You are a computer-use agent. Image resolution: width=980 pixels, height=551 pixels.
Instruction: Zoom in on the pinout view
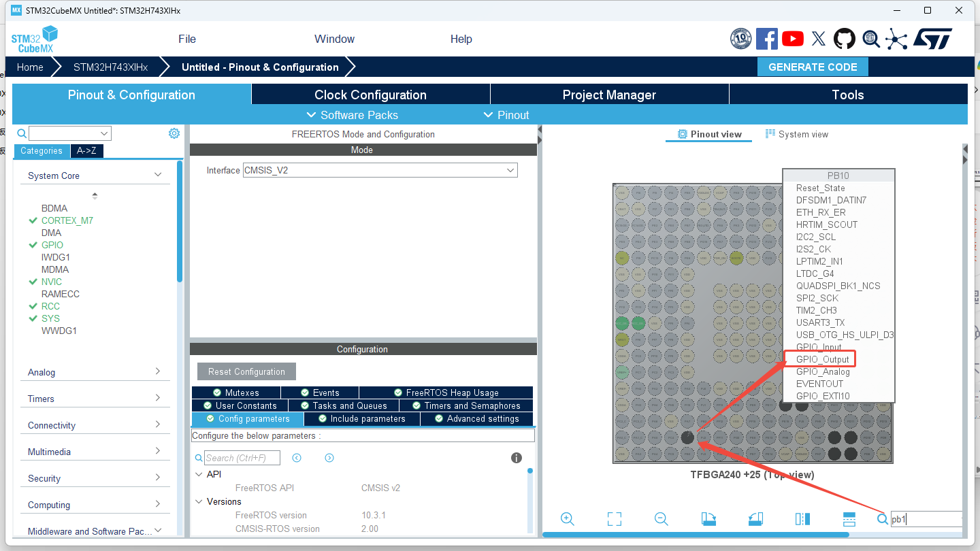[567, 519]
